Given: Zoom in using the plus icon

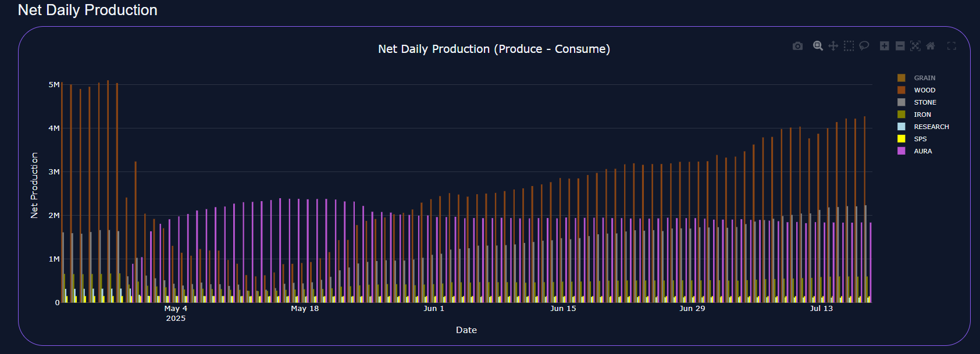Looking at the screenshot, I should tap(885, 46).
